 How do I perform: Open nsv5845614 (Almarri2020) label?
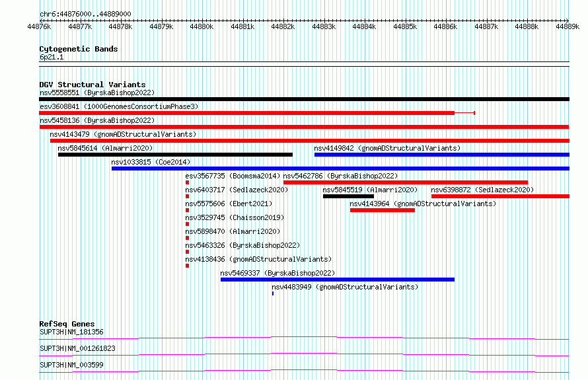[x=105, y=148]
